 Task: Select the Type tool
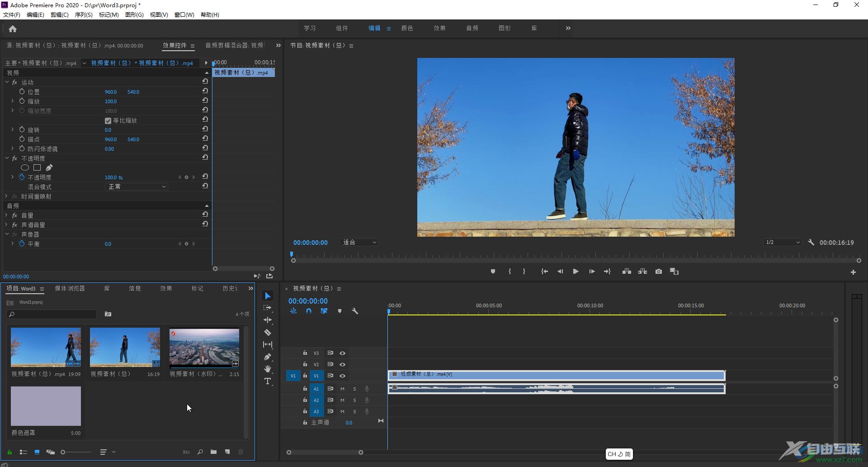pos(268,381)
